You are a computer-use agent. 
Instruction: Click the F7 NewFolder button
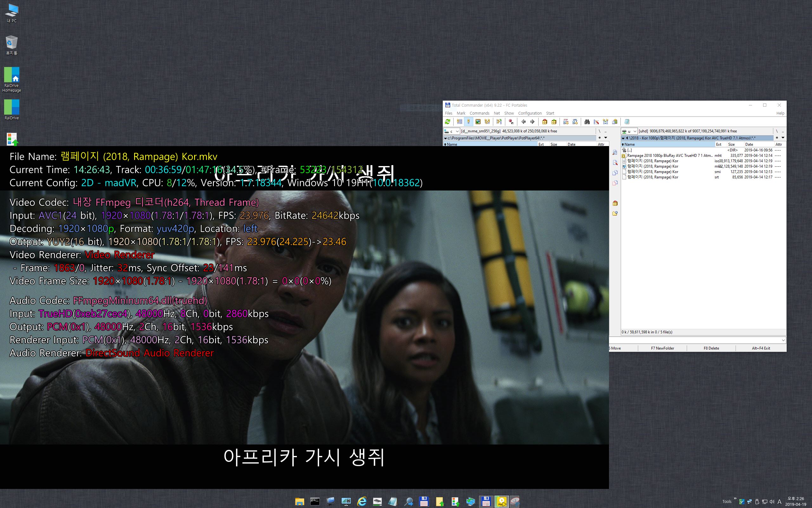662,348
